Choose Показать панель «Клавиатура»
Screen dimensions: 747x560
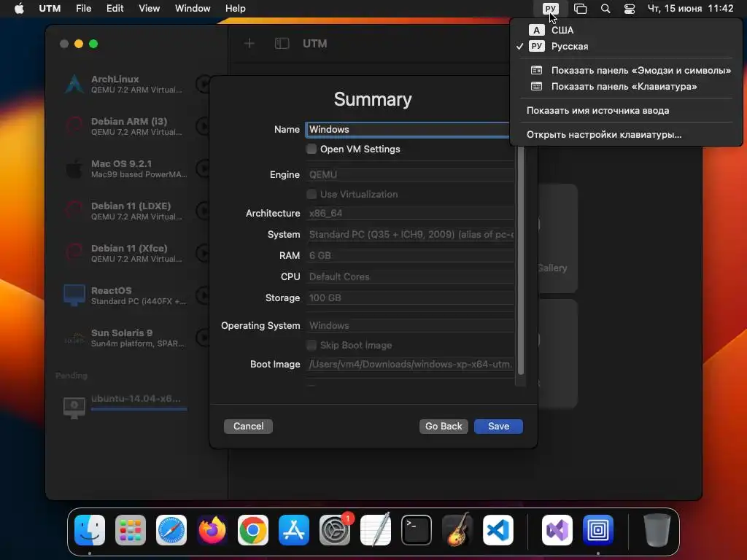tap(626, 87)
